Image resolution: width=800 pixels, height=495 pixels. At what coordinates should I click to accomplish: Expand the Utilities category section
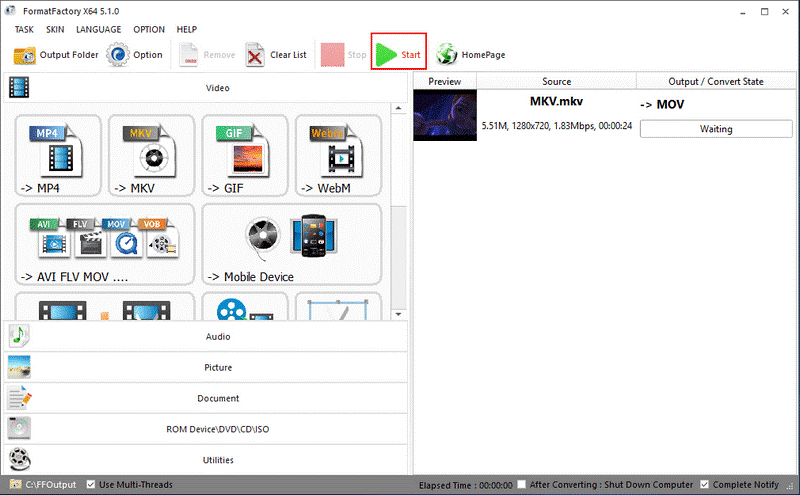click(206, 460)
